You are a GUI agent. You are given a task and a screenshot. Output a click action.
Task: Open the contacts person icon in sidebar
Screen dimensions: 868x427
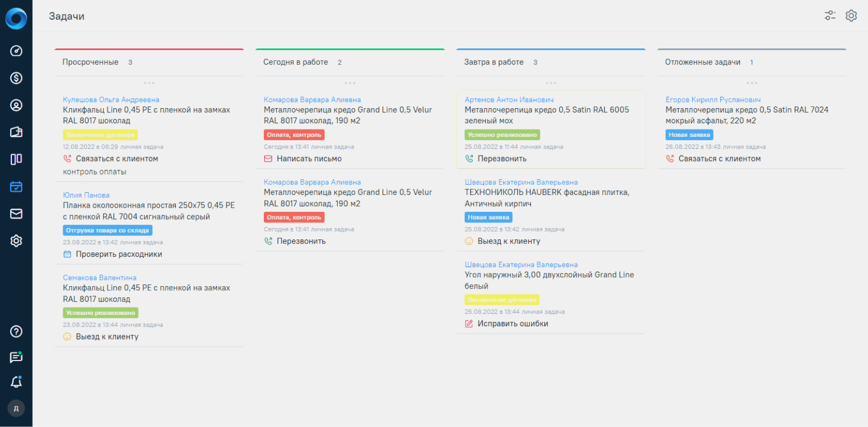[x=16, y=105]
